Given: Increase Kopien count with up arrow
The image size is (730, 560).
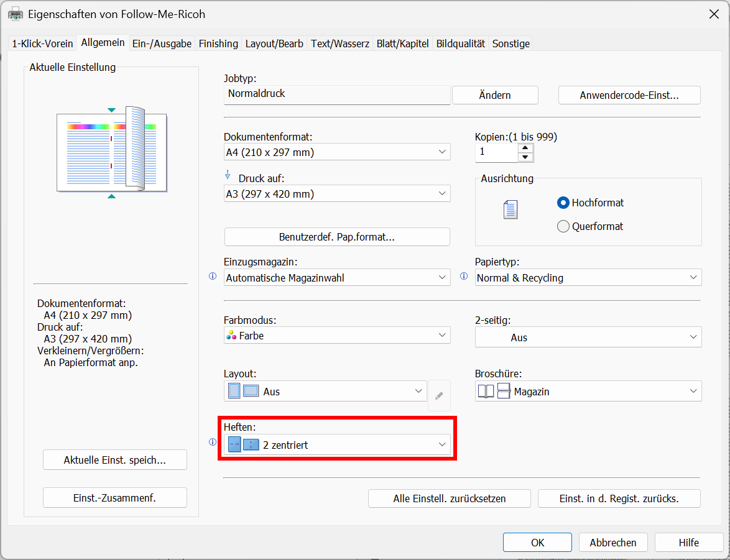Looking at the screenshot, I should click(x=526, y=148).
